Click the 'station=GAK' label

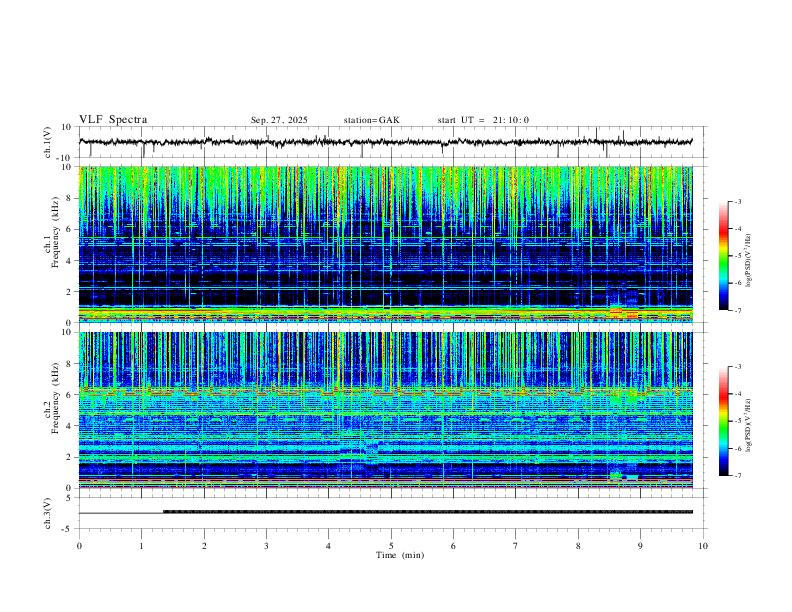(x=371, y=120)
